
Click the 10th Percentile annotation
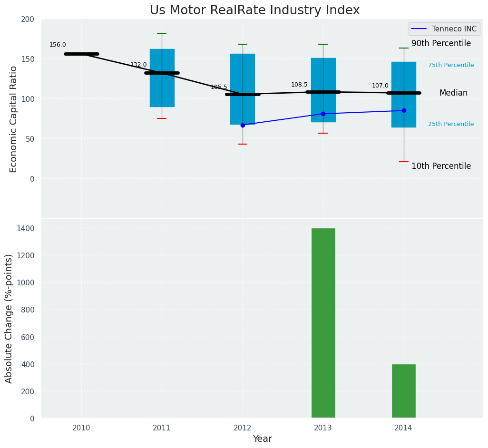click(441, 166)
